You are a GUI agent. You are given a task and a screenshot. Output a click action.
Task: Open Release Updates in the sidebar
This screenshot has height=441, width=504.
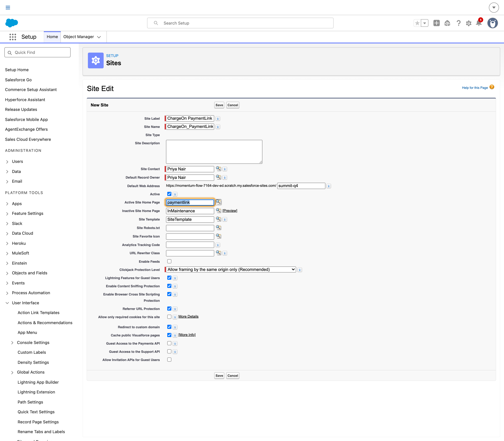tap(21, 109)
